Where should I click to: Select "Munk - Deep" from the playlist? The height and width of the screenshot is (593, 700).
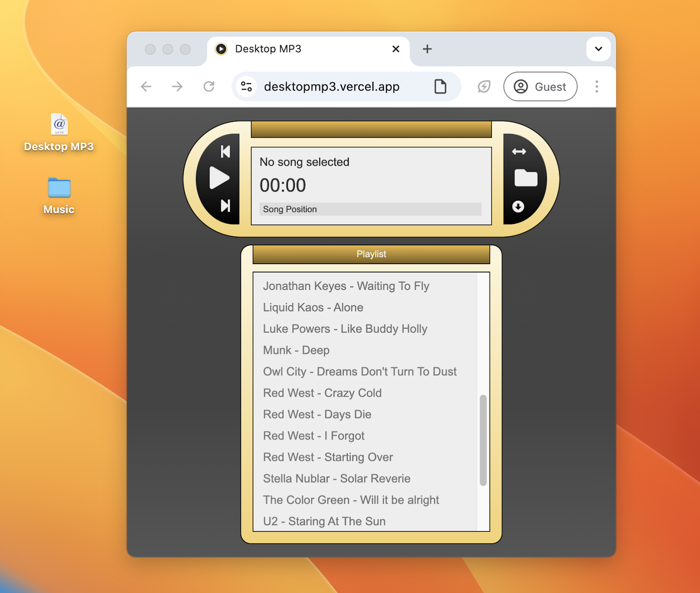click(x=296, y=350)
